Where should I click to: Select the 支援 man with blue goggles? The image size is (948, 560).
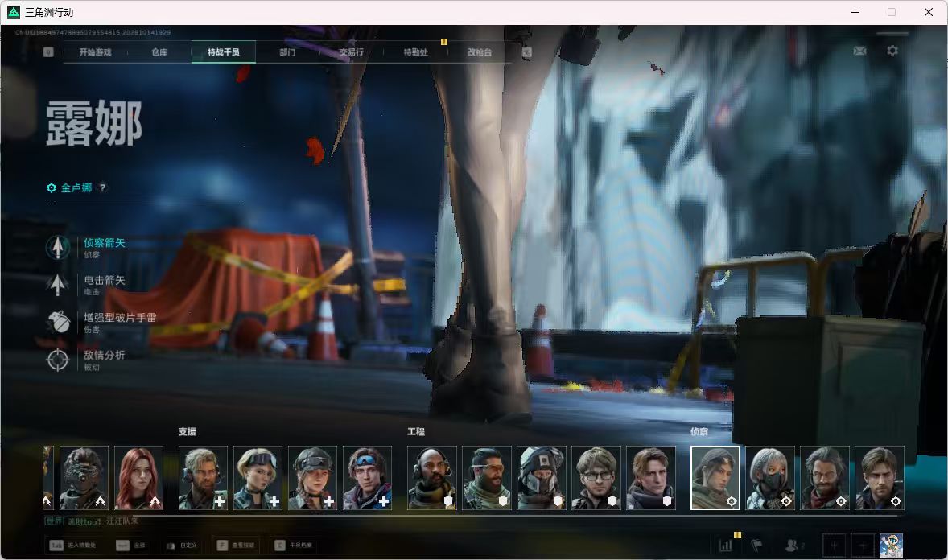(367, 478)
